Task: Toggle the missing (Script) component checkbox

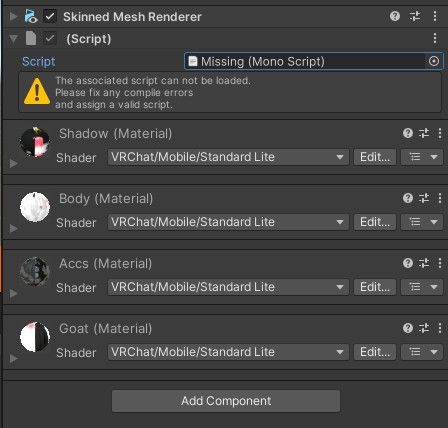Action: point(50,38)
